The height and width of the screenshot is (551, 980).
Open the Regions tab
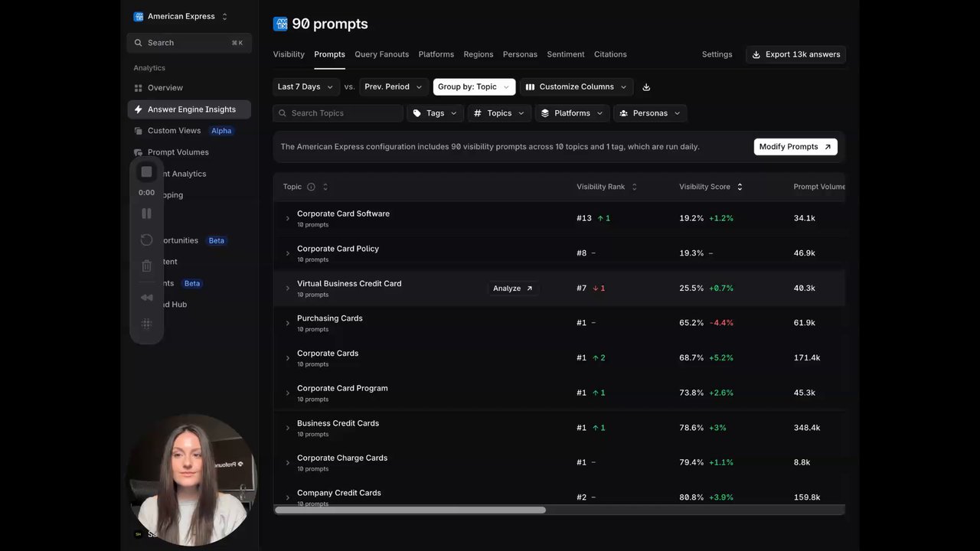479,54
